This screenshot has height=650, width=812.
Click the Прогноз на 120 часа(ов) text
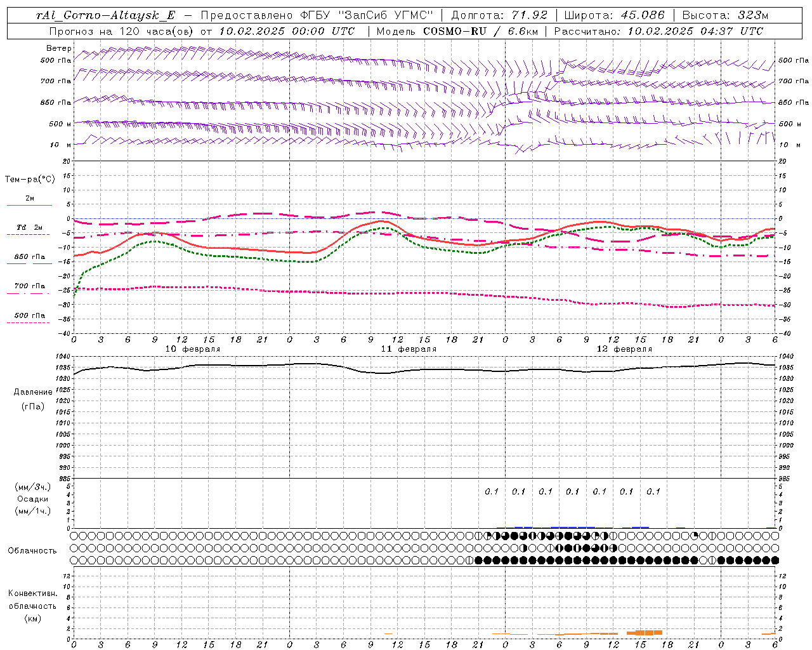(x=122, y=31)
